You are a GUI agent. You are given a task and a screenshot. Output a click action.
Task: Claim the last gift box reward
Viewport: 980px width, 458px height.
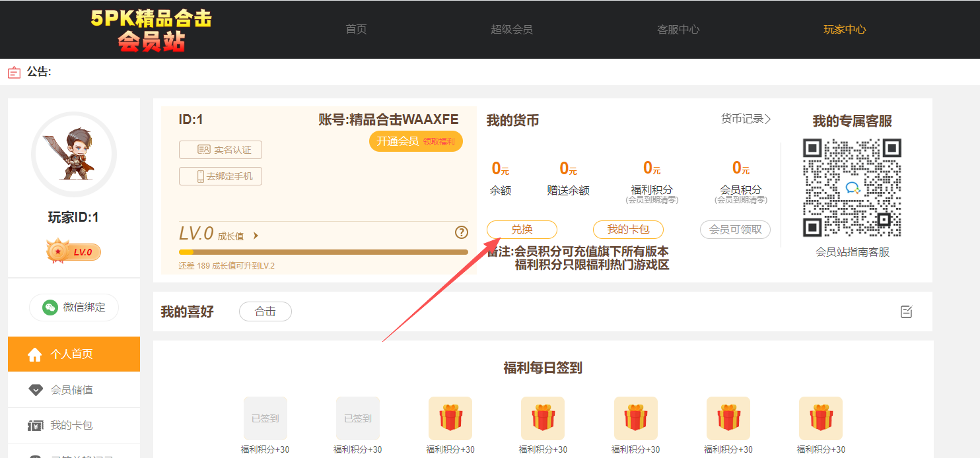[820, 418]
